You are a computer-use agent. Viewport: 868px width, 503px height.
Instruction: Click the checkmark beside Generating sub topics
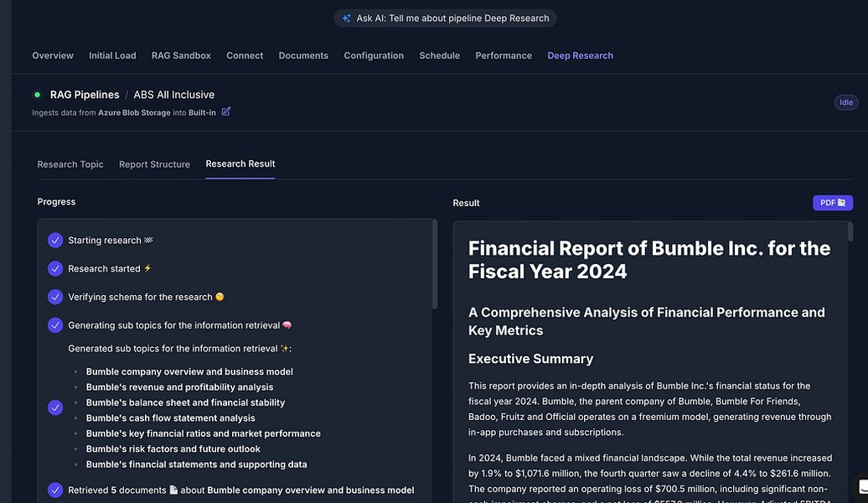(x=55, y=325)
